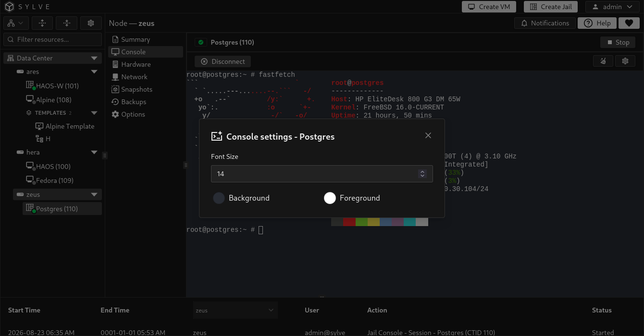Screen dimensions: 644x336
Task: Click the Start Time column header
Action: click(24, 310)
